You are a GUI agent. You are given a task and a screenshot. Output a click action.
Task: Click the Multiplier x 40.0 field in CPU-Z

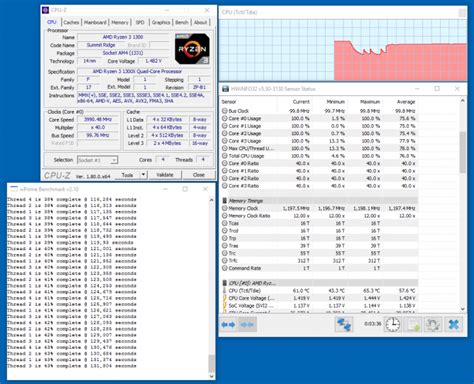tap(98, 128)
